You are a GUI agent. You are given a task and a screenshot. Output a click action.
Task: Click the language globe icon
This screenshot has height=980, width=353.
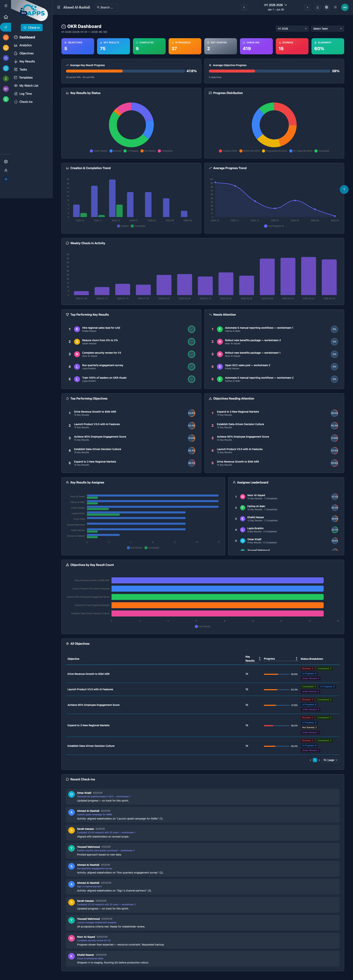326,7
